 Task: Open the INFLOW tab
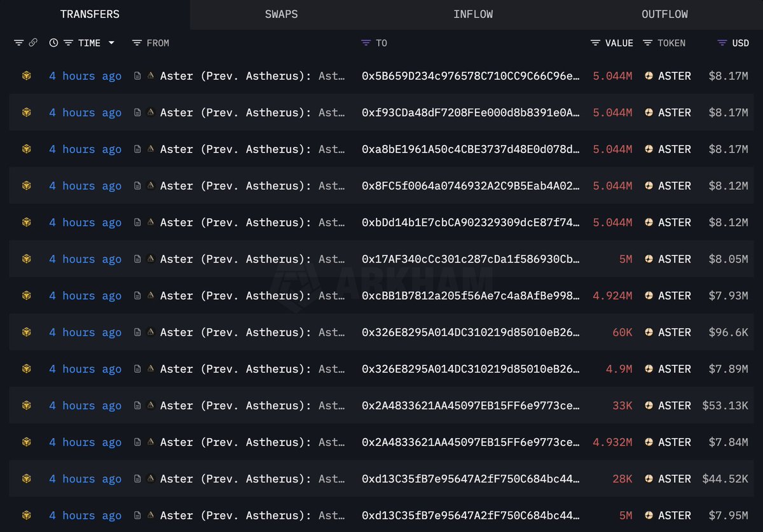point(473,14)
